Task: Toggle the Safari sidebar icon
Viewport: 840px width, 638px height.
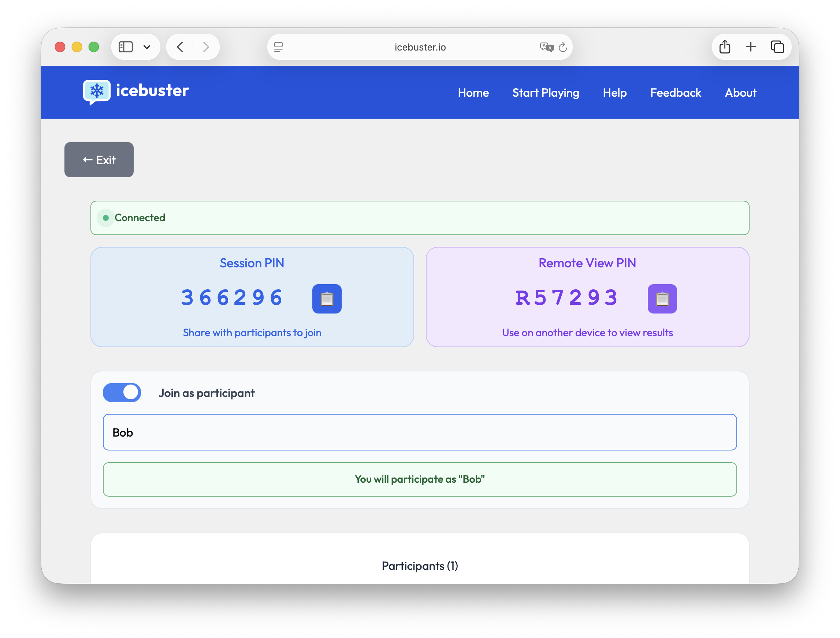Action: (x=126, y=47)
